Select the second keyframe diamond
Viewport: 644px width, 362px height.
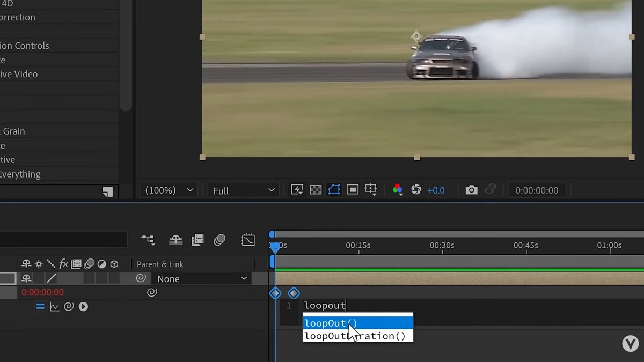(x=294, y=293)
